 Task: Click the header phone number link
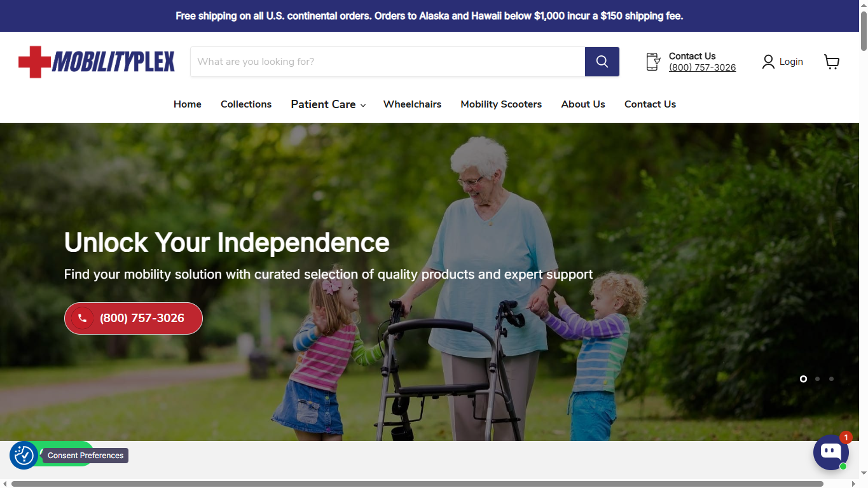702,67
